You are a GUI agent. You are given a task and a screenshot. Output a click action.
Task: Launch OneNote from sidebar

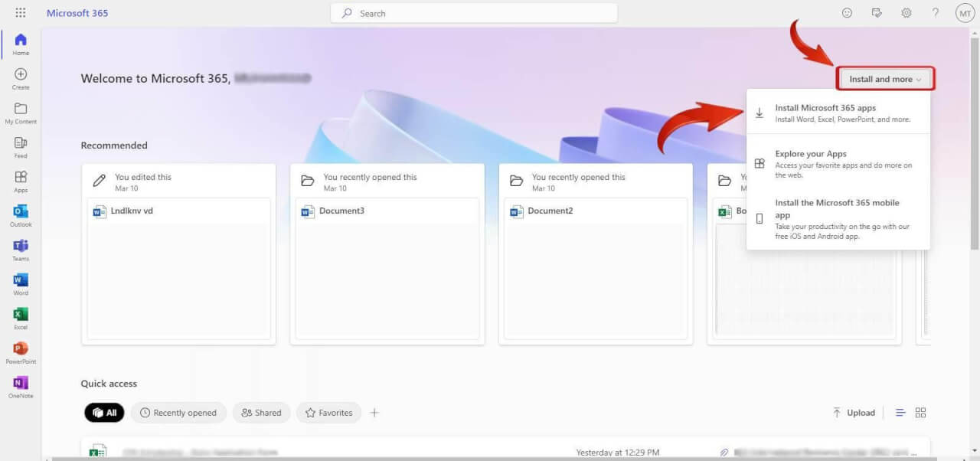[x=21, y=387]
